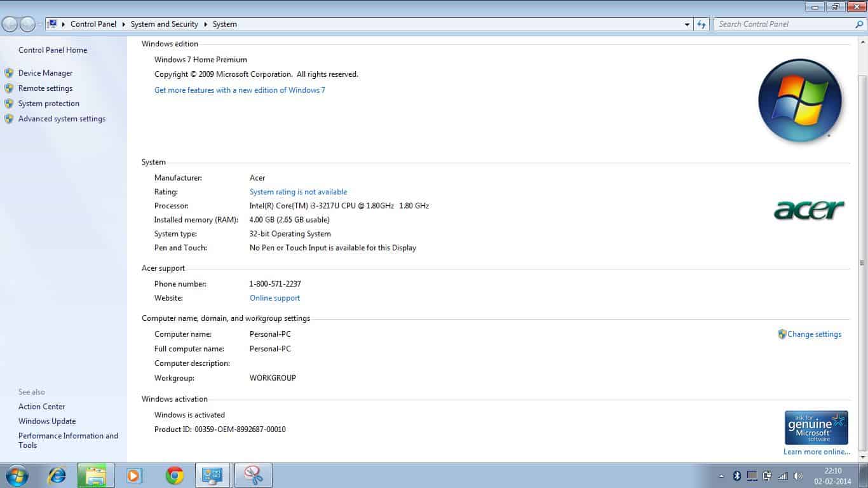
Task: Expand arrow before Control Panel breadcrumb
Action: [64, 24]
